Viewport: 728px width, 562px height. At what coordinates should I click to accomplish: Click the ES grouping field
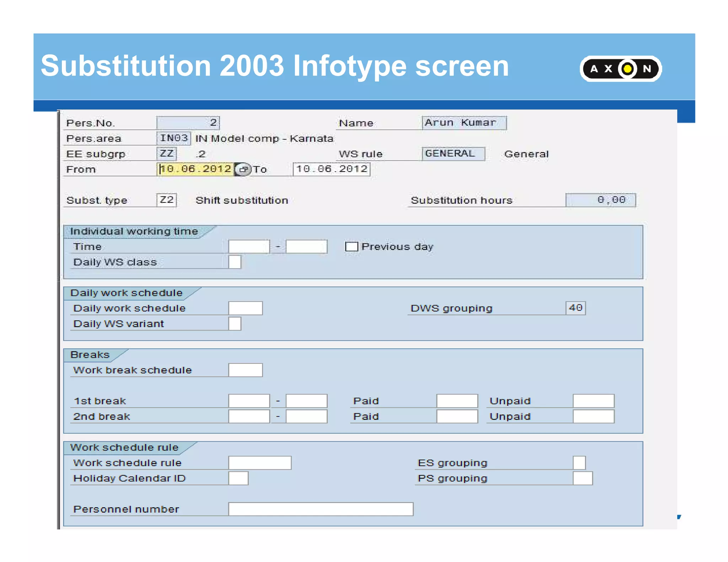tap(579, 463)
